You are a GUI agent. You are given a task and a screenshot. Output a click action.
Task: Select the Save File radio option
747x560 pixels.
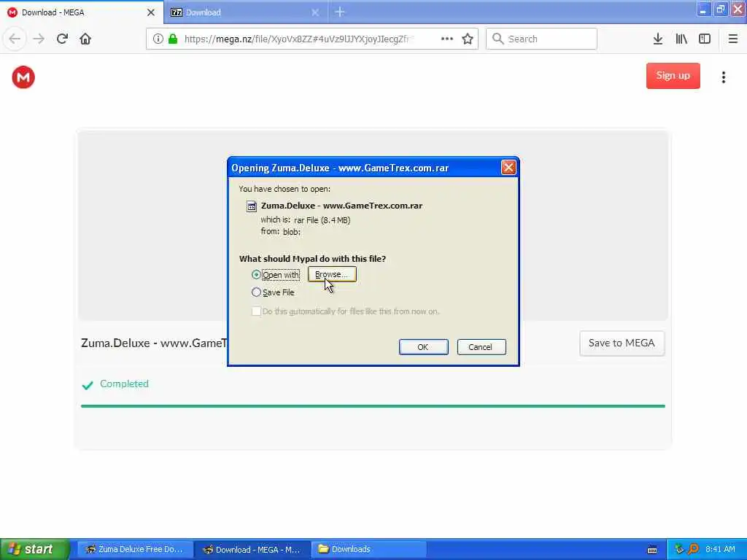pos(256,292)
